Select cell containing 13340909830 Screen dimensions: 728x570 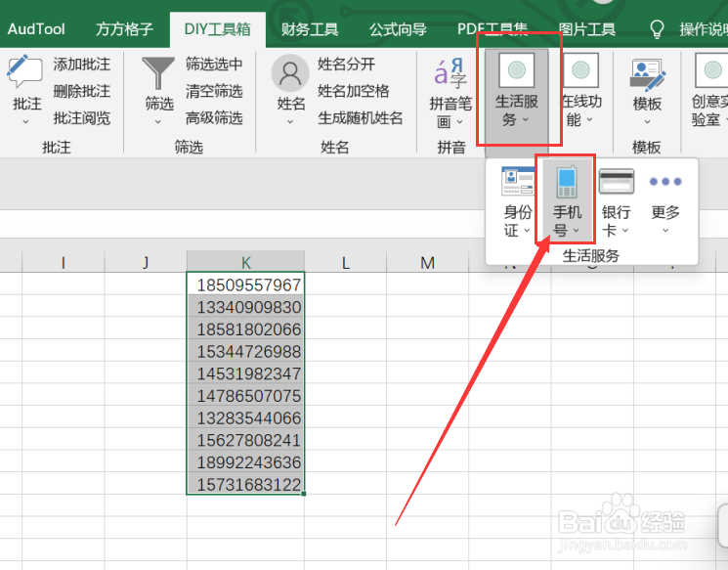coord(245,306)
